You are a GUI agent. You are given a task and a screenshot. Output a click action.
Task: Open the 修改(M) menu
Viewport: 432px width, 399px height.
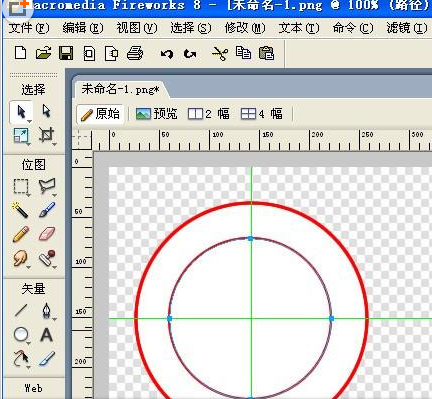pyautogui.click(x=245, y=28)
